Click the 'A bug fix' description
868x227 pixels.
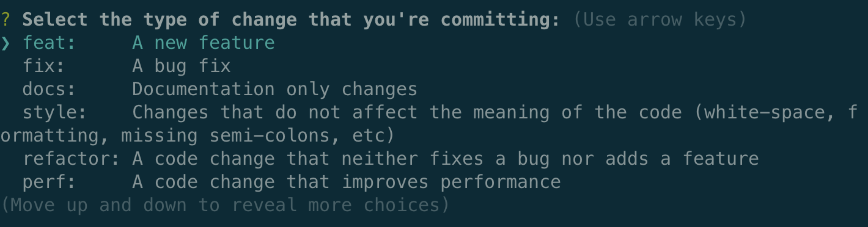point(182,66)
